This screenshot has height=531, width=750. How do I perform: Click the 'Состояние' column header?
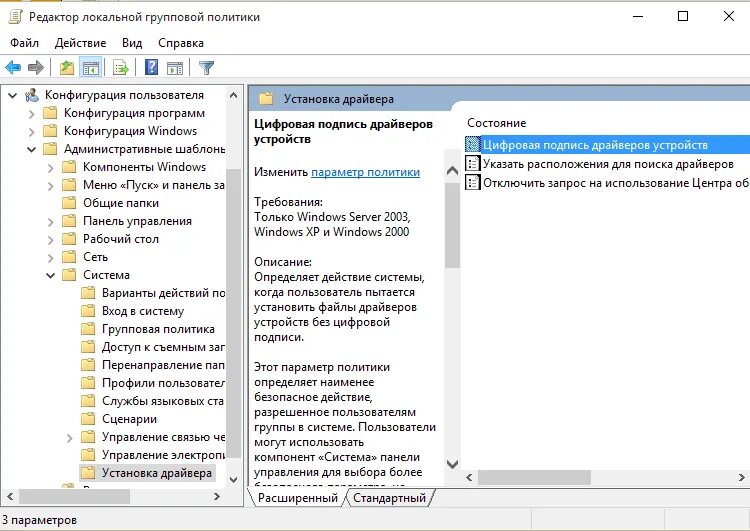(496, 123)
